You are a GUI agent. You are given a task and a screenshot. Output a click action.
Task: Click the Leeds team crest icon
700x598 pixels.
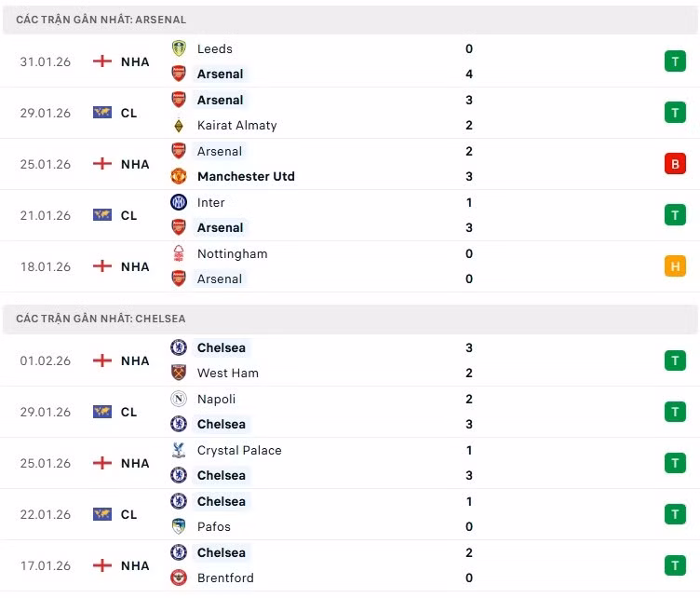(179, 48)
